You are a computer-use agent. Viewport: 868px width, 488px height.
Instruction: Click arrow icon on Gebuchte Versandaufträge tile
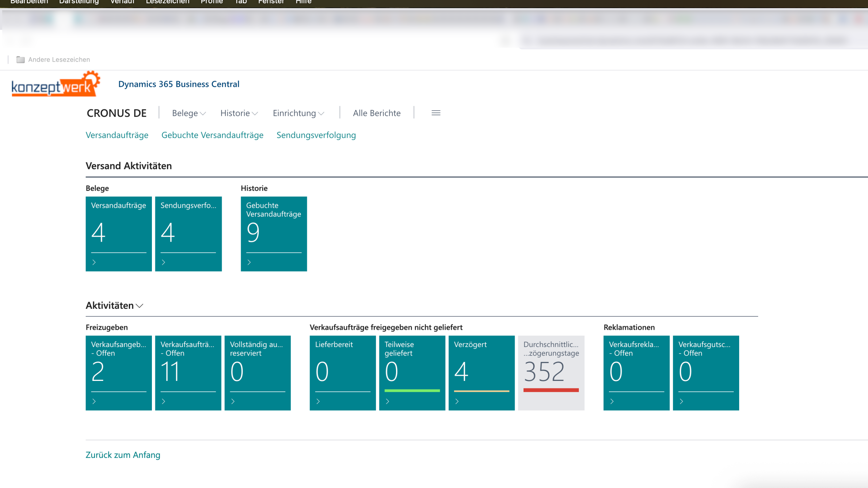click(x=249, y=262)
